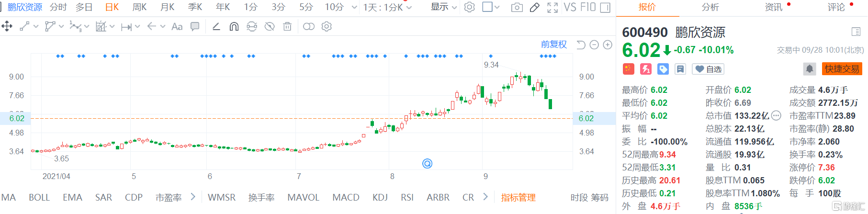Zoom out chart with minus circle
The height and width of the screenshot is (214, 868).
[x=594, y=45]
